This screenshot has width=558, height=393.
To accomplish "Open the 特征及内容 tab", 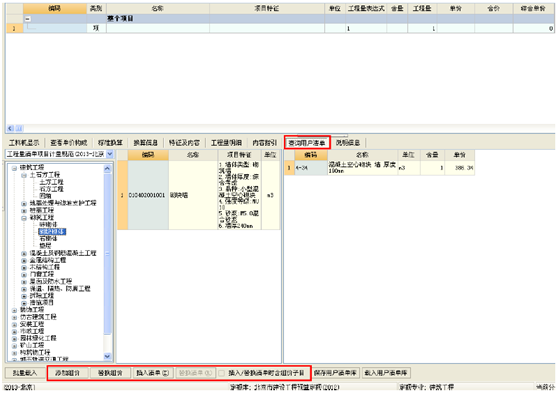I will tap(184, 143).
